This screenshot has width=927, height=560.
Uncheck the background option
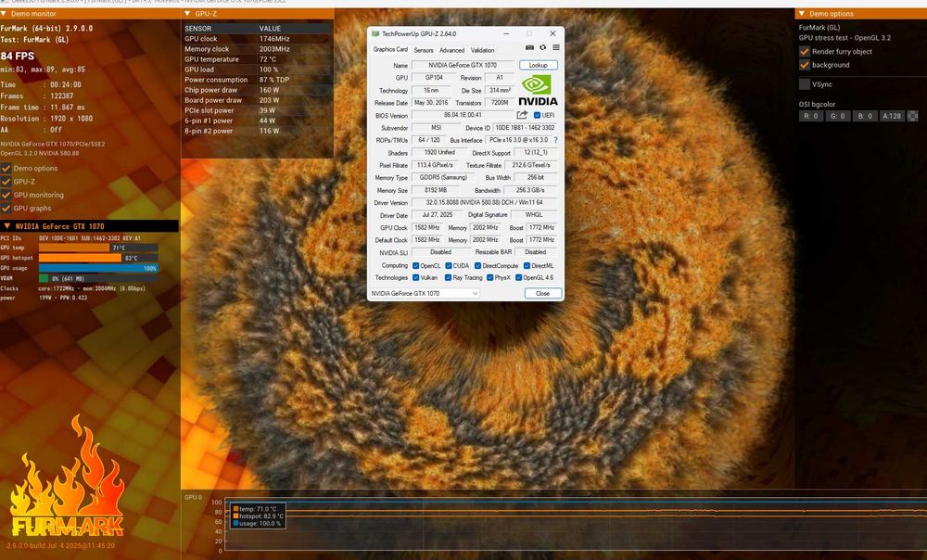804,65
